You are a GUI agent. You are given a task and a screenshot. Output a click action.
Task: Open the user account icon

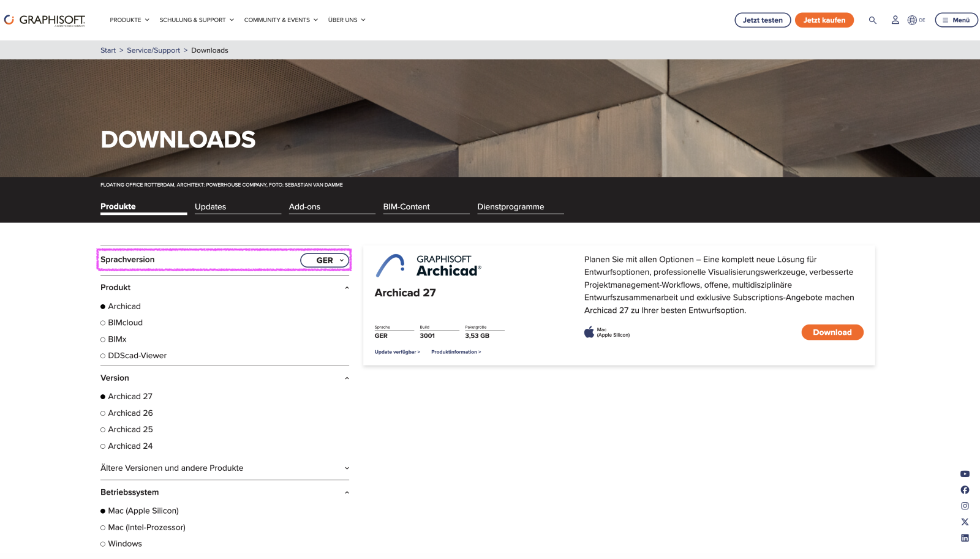coord(895,20)
